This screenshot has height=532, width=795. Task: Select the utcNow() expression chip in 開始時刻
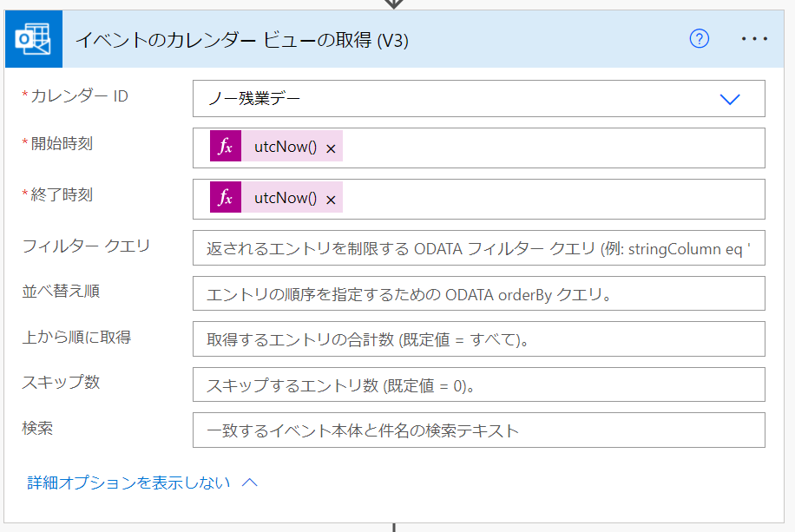tap(287, 146)
